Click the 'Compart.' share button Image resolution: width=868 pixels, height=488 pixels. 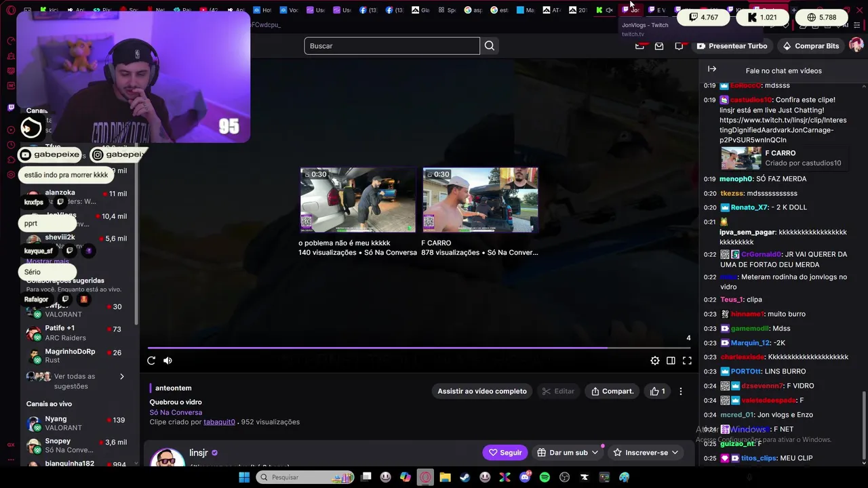[612, 391]
